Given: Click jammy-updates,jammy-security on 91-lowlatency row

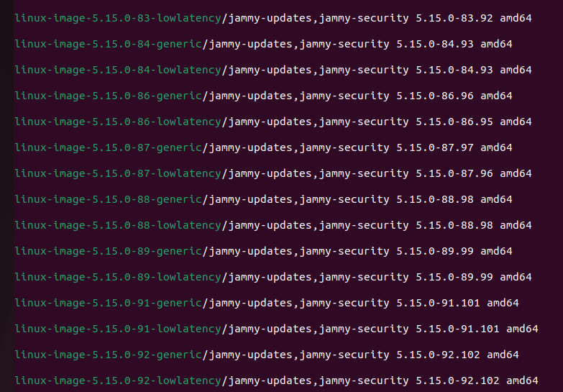Looking at the screenshot, I should click(319, 329).
